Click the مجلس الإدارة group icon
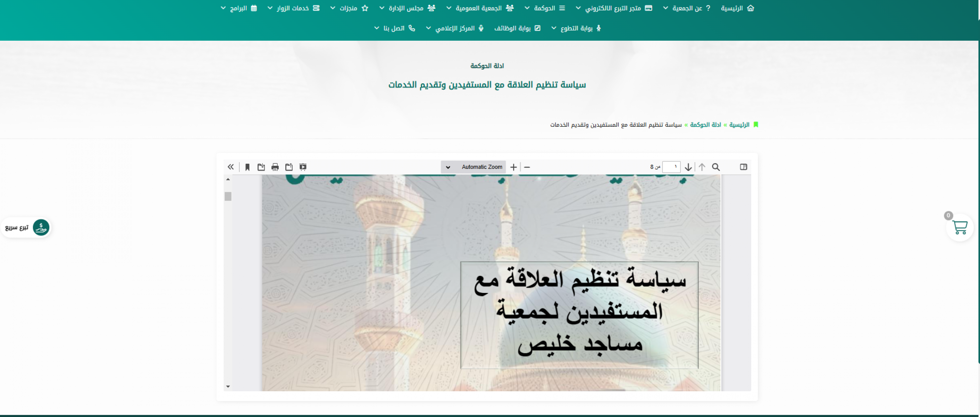Screen dimensions: 980x417 tap(432, 8)
